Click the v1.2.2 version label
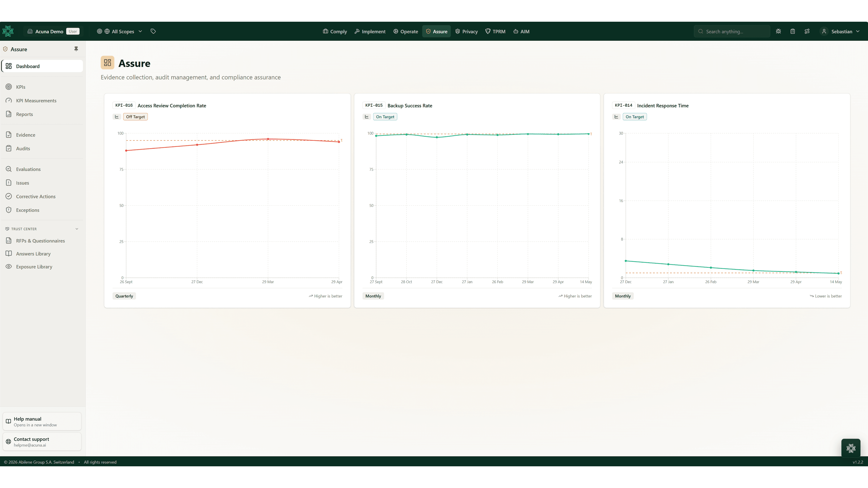Screen dimensions: 868x488 pyautogui.click(x=858, y=462)
